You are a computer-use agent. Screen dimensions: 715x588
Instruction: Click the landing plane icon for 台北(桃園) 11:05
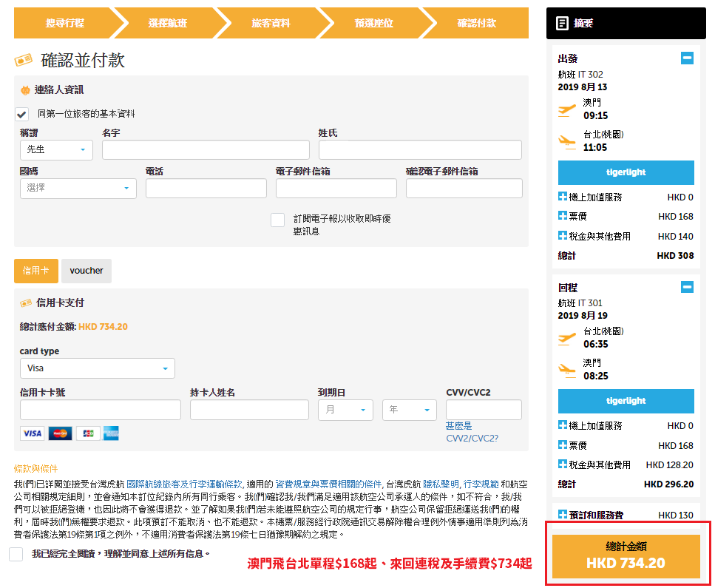[567, 142]
